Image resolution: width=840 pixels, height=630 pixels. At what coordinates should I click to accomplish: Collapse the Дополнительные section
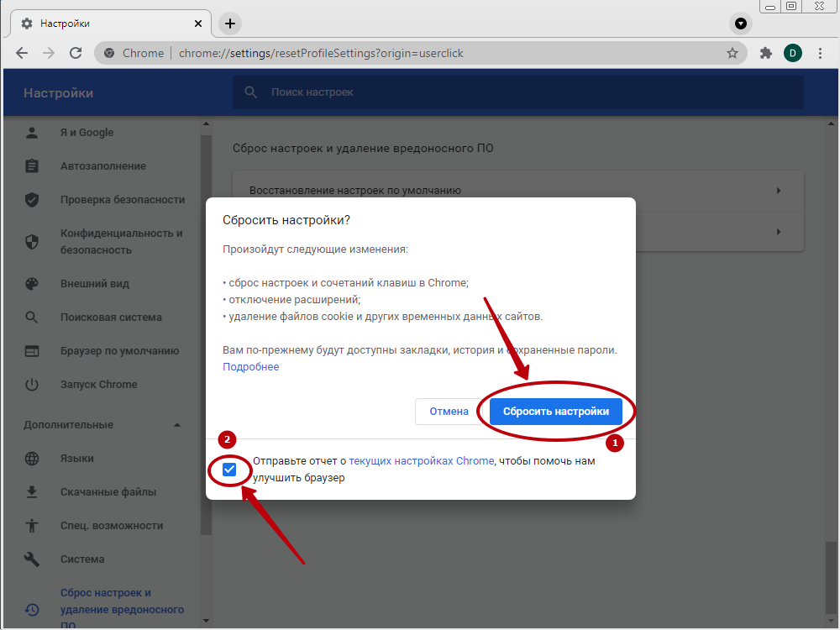pyautogui.click(x=177, y=425)
